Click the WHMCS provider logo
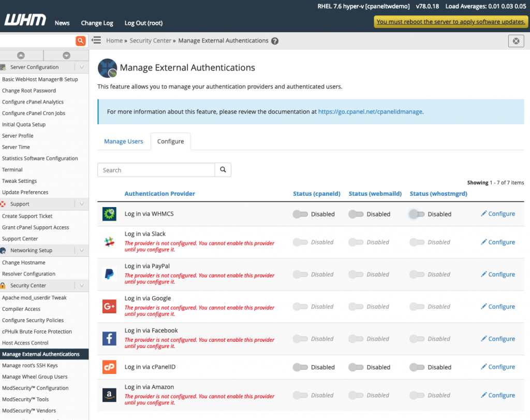This screenshot has height=420, width=530. point(110,214)
